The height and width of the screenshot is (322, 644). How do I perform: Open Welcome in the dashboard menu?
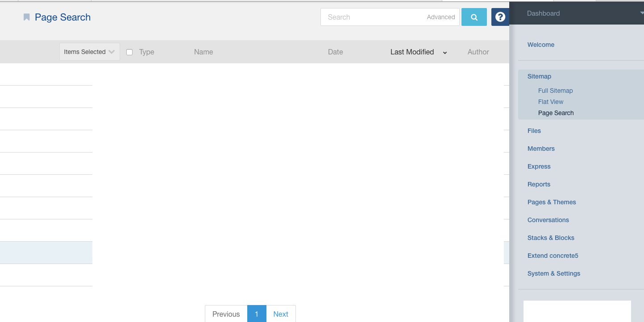pos(541,45)
